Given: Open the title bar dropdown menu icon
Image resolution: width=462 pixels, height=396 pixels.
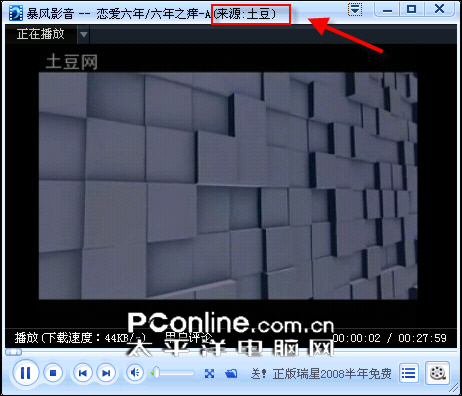Looking at the screenshot, I should (355, 10).
